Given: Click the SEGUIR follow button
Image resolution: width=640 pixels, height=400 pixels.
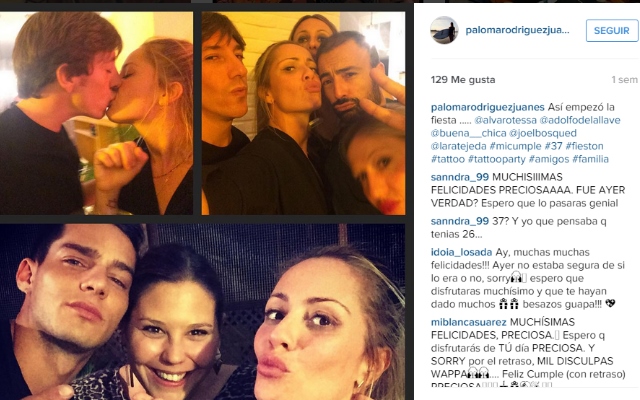Looking at the screenshot, I should coord(611,31).
